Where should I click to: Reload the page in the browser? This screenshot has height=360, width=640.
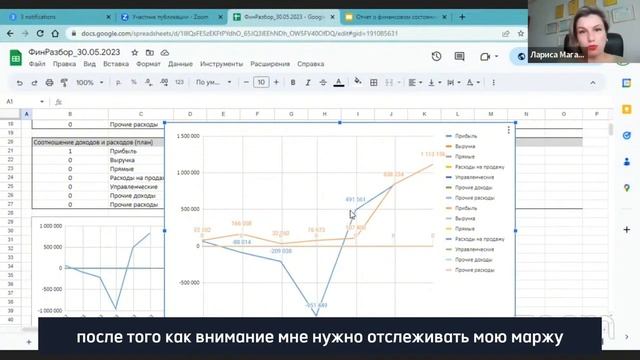(40, 33)
